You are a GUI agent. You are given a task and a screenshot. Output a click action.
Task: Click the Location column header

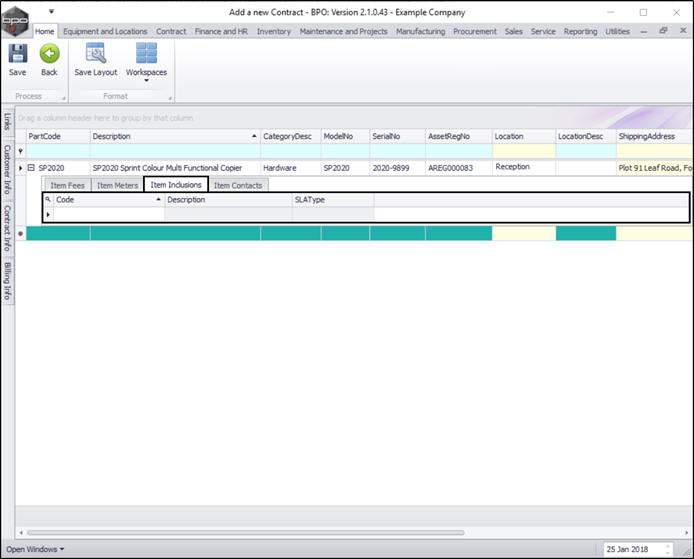coord(524,136)
